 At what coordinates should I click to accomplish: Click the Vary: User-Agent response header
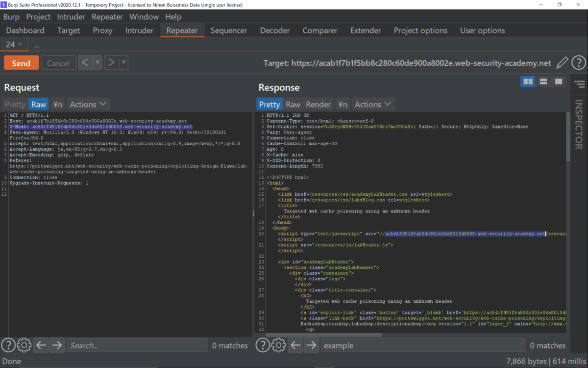tap(289, 132)
